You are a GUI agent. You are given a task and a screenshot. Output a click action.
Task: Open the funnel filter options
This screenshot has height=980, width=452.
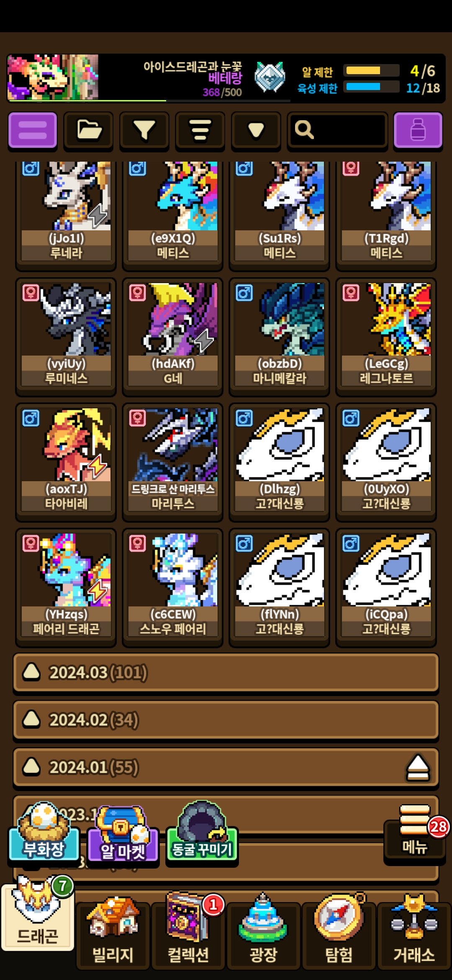tap(144, 130)
